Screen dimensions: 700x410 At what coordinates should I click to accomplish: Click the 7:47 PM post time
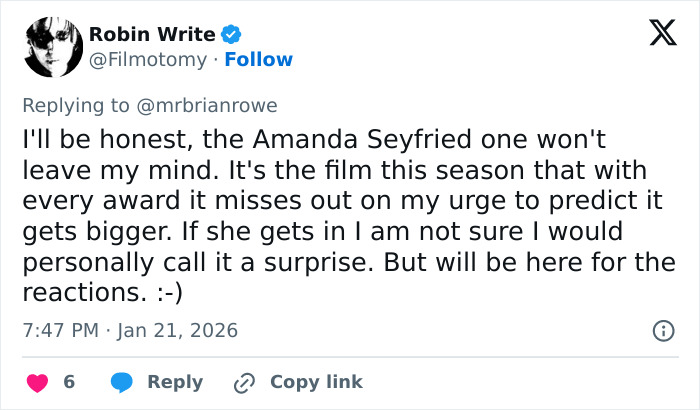pyautogui.click(x=59, y=330)
